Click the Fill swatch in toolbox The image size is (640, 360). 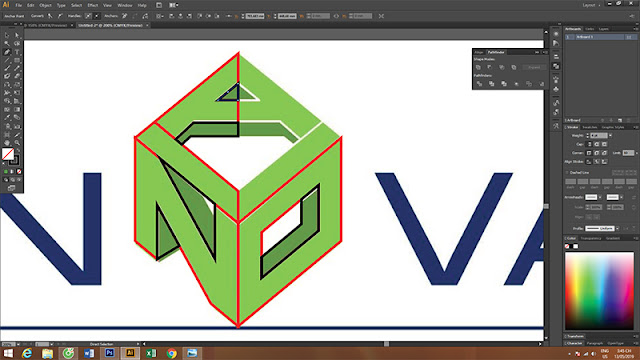point(8,154)
